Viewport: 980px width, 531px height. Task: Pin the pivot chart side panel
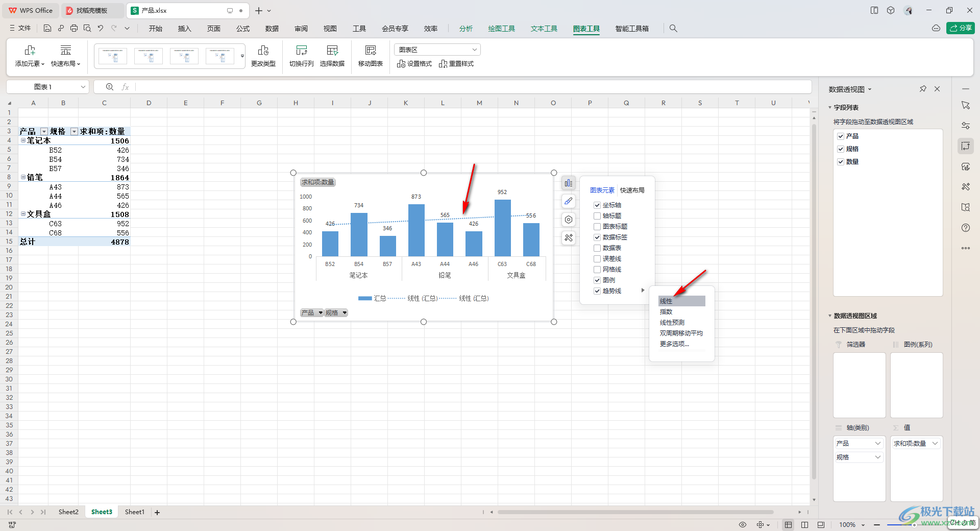(x=923, y=89)
